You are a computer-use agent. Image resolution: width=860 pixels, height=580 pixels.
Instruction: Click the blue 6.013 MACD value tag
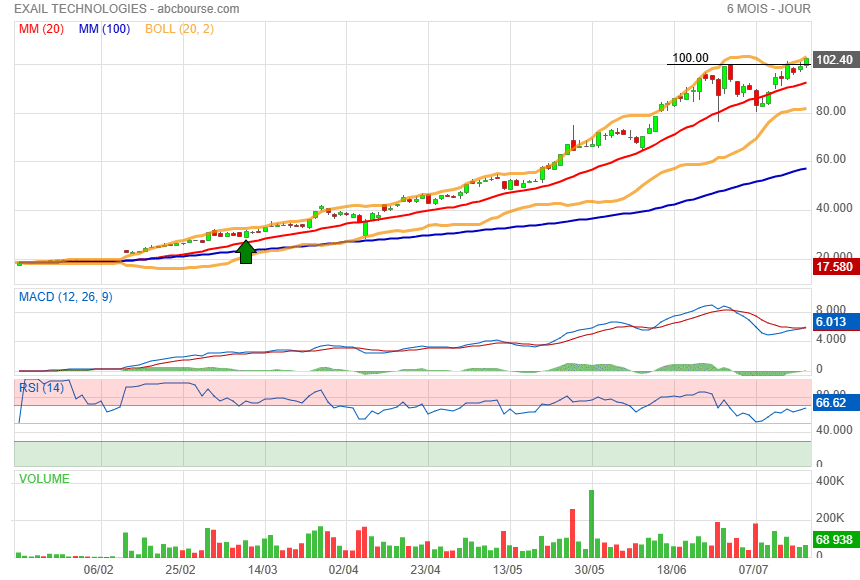835,322
